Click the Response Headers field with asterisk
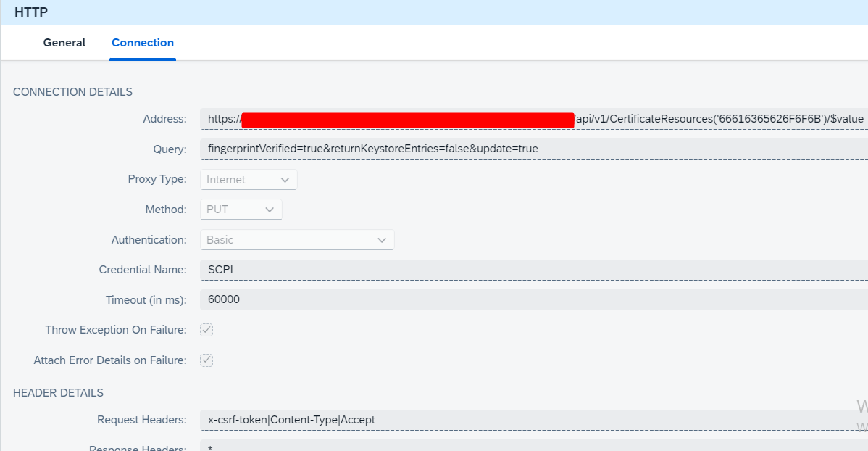Screen dimensions: 868x451 pos(533,447)
